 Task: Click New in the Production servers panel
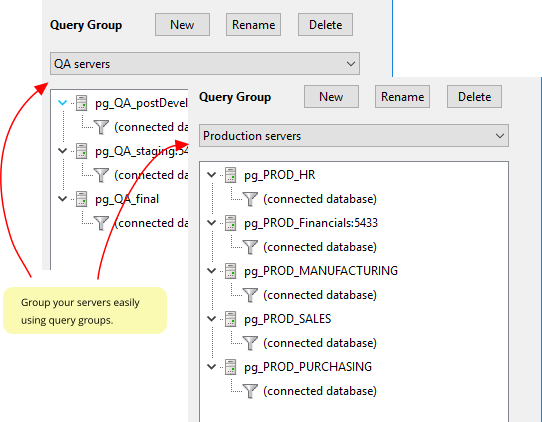(x=331, y=97)
